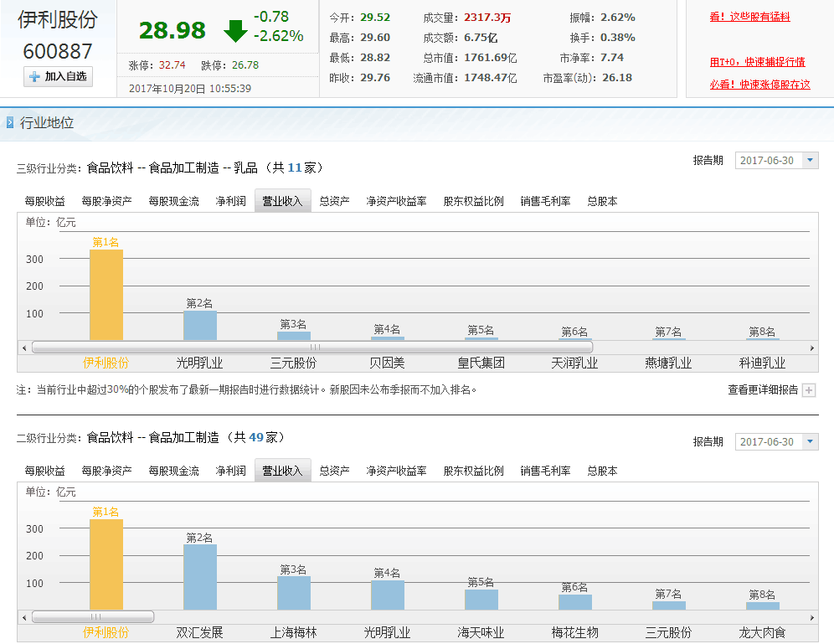
Task: Select 股东权益比例 tab in 食品加工制造 section
Action: 473,471
